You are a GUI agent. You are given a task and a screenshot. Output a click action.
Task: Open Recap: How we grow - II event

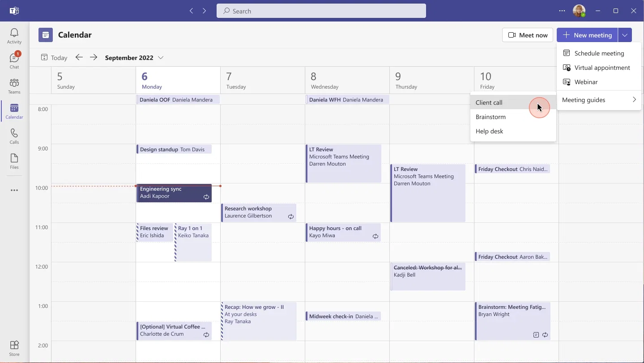pos(259,321)
